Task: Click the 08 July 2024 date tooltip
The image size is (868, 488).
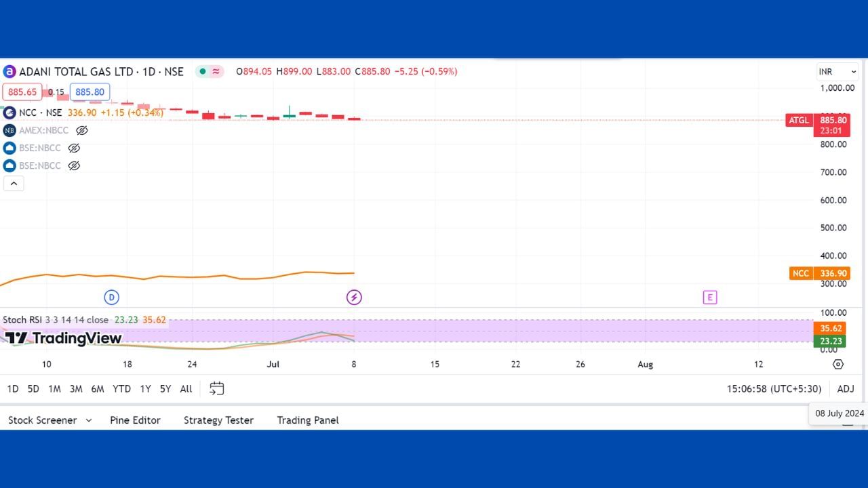Action: 840,413
